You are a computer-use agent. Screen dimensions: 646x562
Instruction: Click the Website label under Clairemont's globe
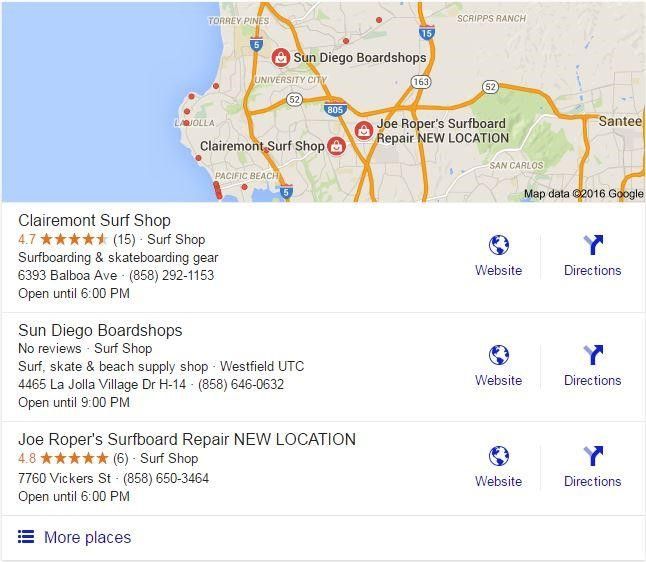(498, 270)
